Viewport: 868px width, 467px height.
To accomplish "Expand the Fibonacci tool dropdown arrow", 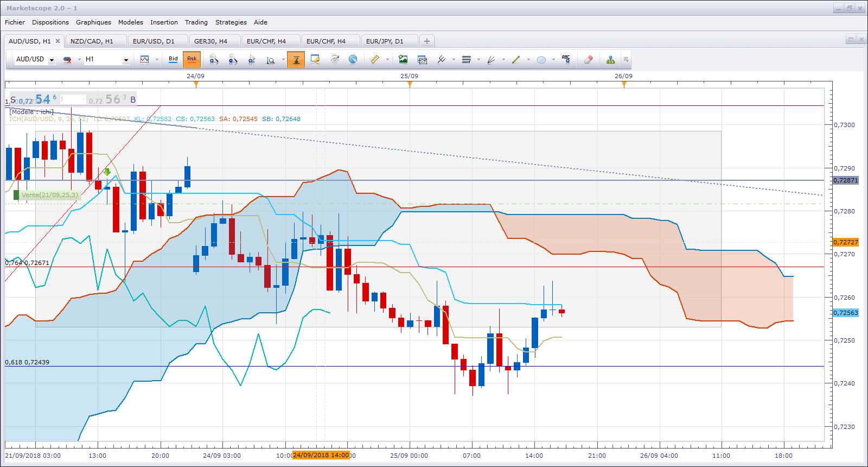I will [x=478, y=60].
